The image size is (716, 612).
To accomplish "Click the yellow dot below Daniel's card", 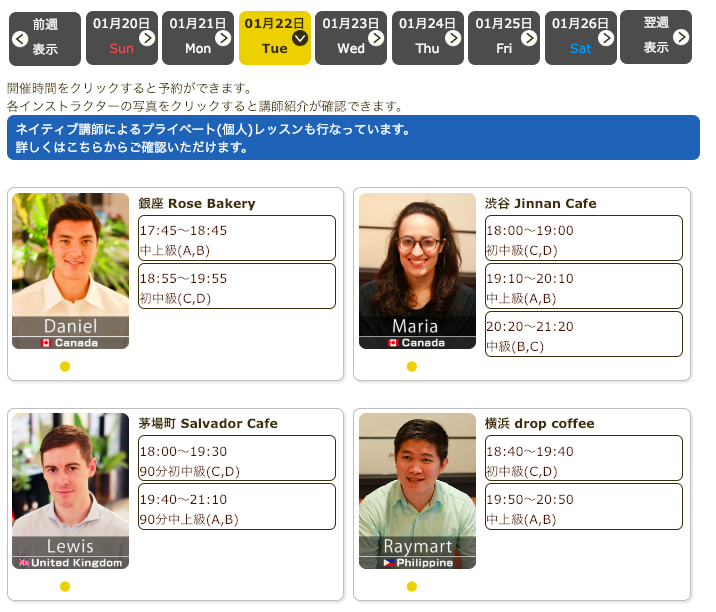I will [65, 367].
